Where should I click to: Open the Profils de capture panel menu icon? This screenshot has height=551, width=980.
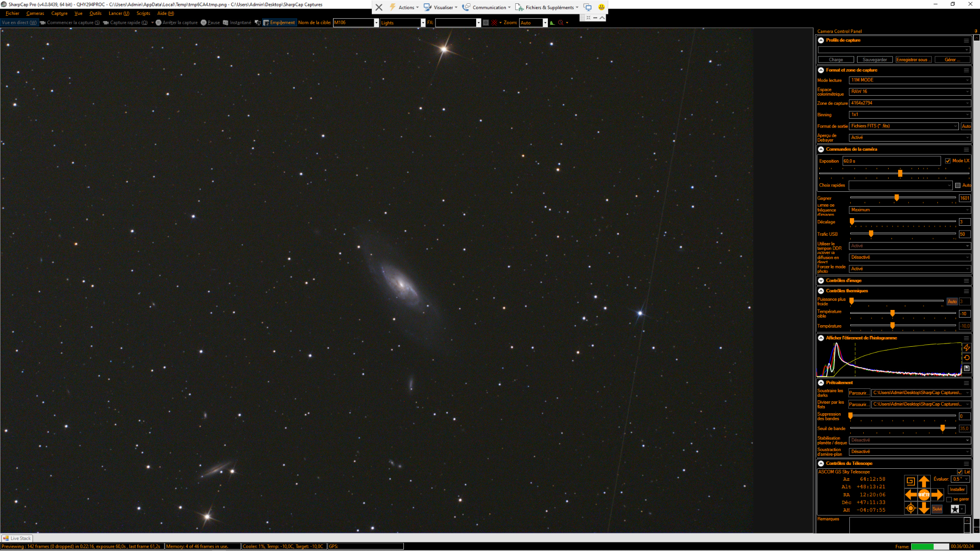[x=966, y=41]
